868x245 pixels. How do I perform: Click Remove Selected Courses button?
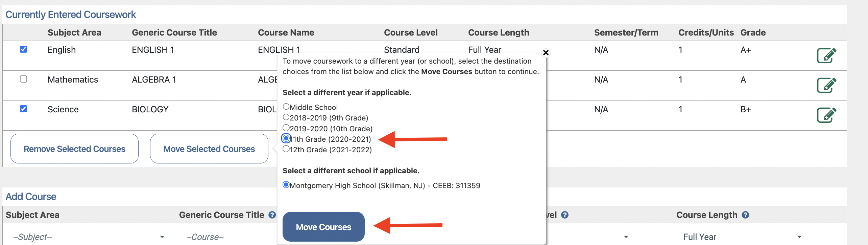pos(74,149)
